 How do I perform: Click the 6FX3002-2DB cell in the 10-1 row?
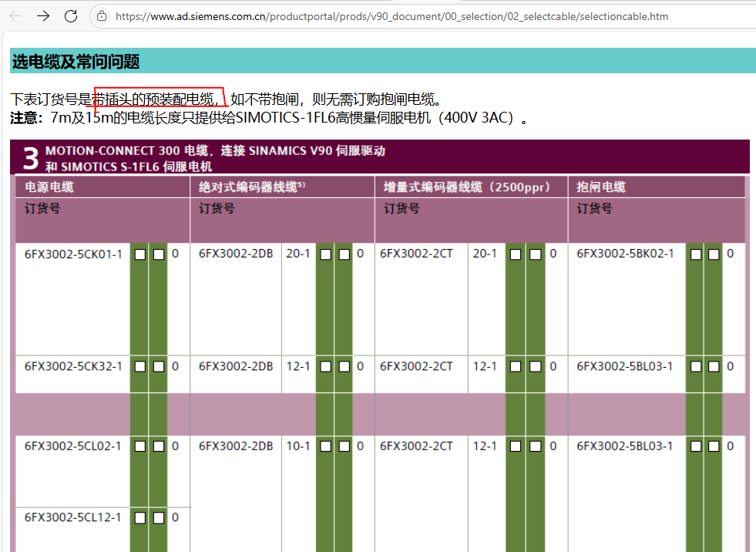[x=236, y=446]
